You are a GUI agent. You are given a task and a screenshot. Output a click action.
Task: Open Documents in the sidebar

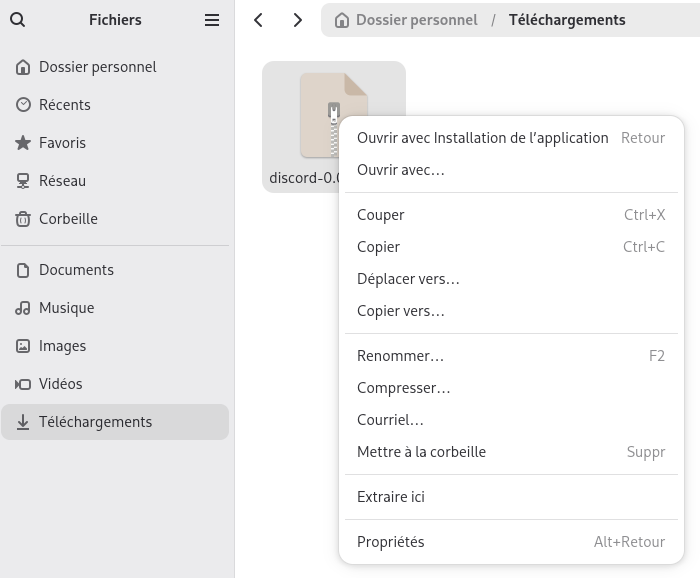[x=76, y=270]
